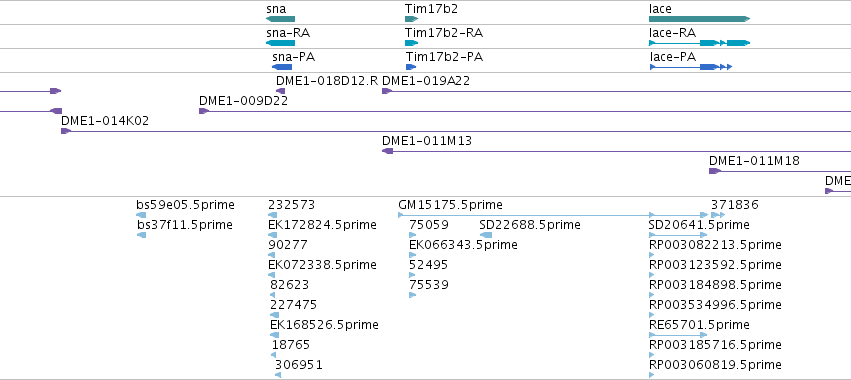Click the Tim17b2 gene arrow glyph

(412, 19)
